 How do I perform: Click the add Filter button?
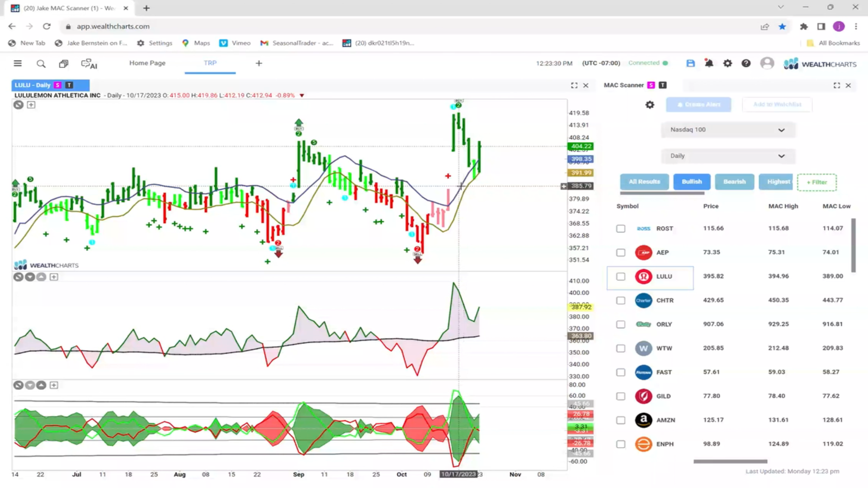click(x=817, y=182)
